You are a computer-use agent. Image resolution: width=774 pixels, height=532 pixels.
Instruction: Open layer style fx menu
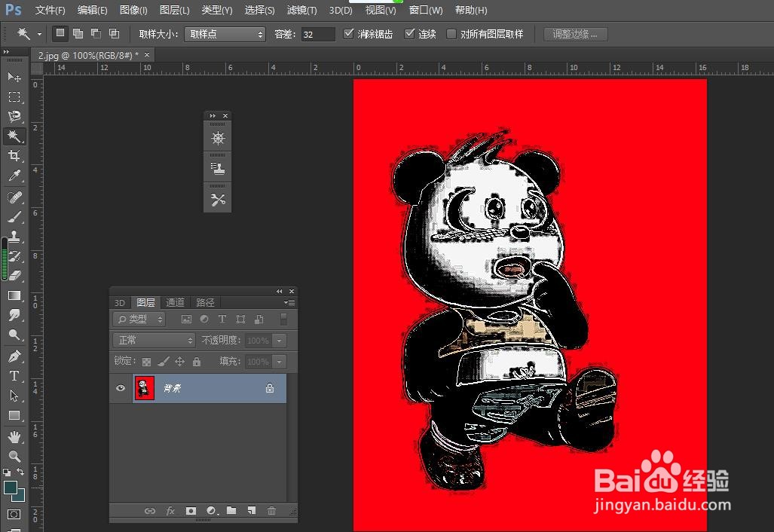(x=170, y=511)
